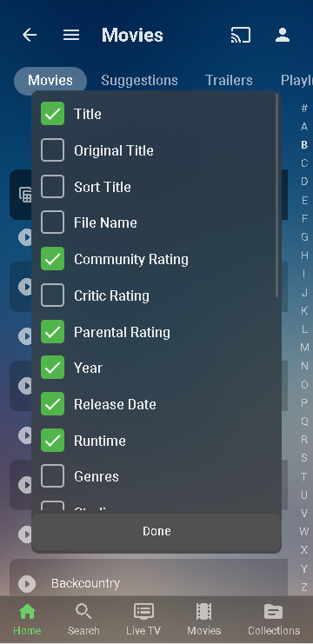Jump to letter Z in the index
Viewport: 313px width, 644px height.
[x=304, y=587]
